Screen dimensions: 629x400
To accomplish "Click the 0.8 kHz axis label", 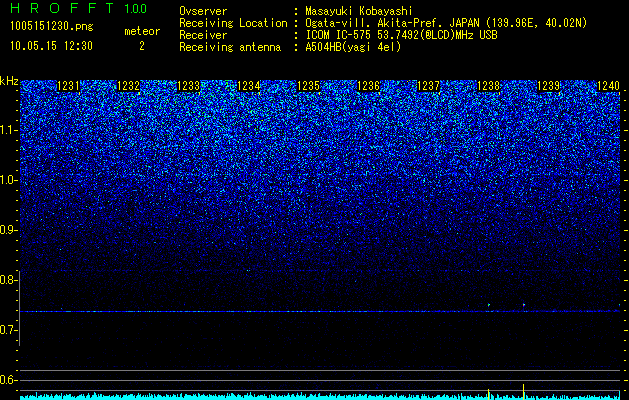I will (8, 280).
